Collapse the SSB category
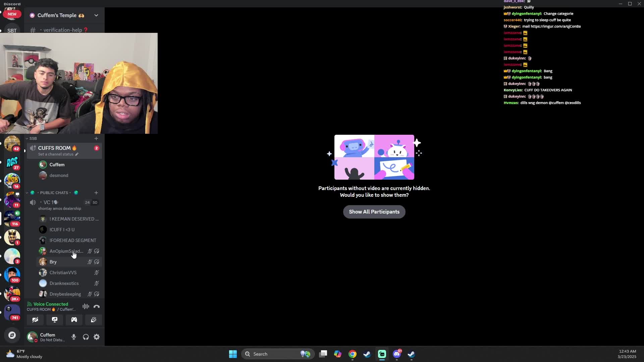Viewport: 644px width, 362px height. pyautogui.click(x=32, y=138)
